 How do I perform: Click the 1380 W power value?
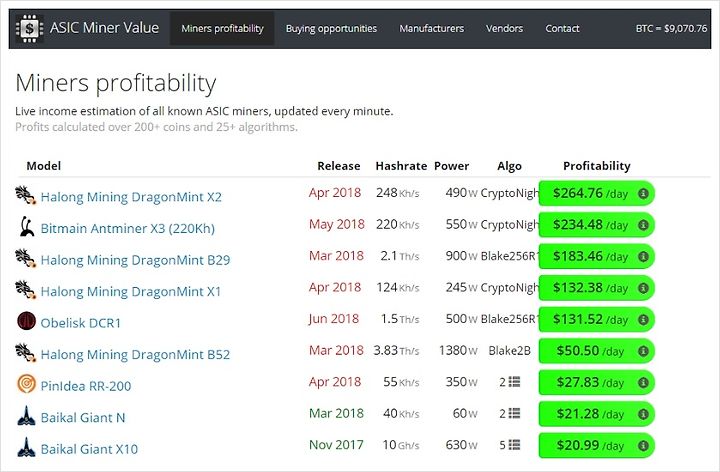pos(458,351)
